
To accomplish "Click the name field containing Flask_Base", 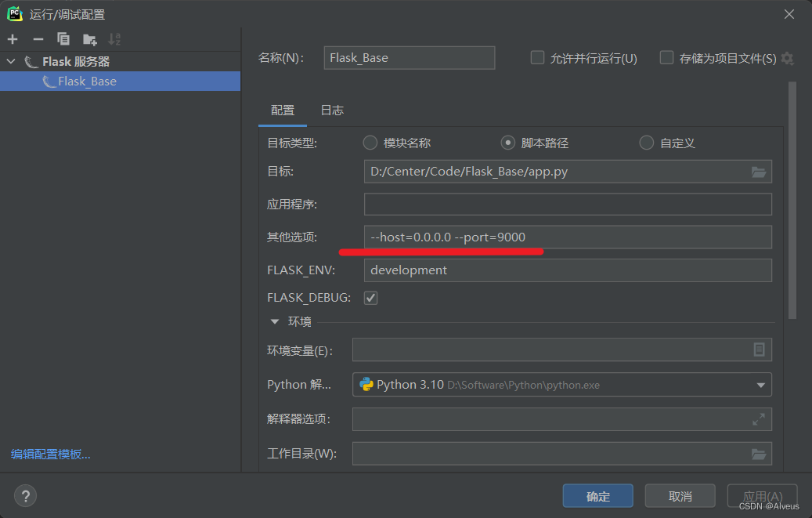I will [x=409, y=57].
